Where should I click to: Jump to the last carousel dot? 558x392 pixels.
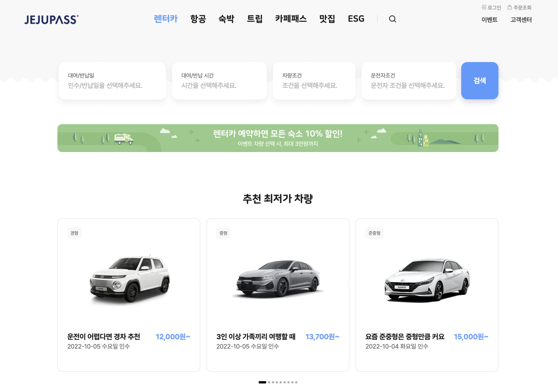[x=296, y=382]
